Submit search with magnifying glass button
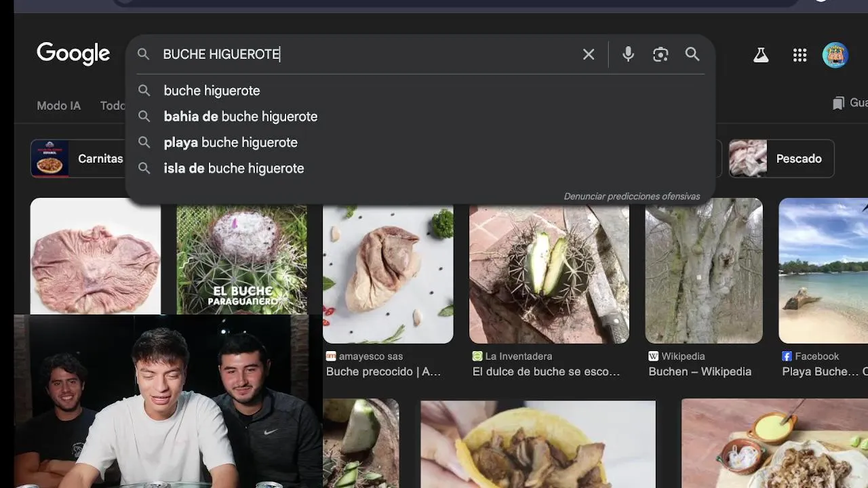 [x=692, y=54]
